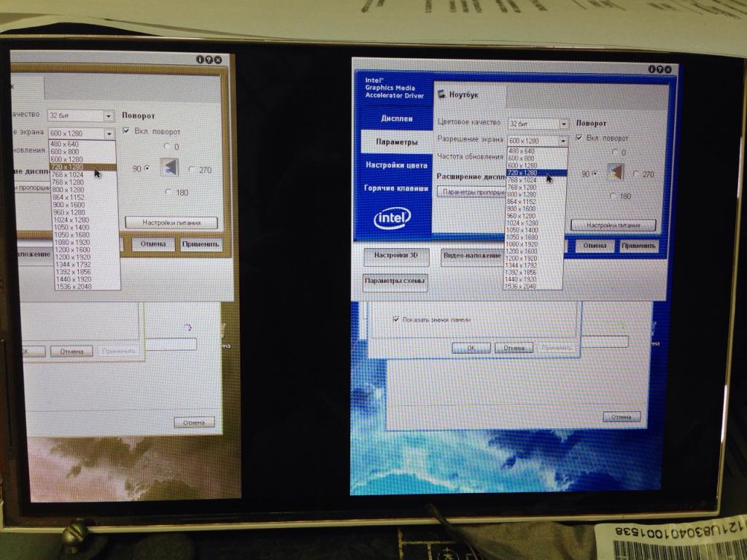Click Применить in the blue Intel window

click(x=638, y=246)
